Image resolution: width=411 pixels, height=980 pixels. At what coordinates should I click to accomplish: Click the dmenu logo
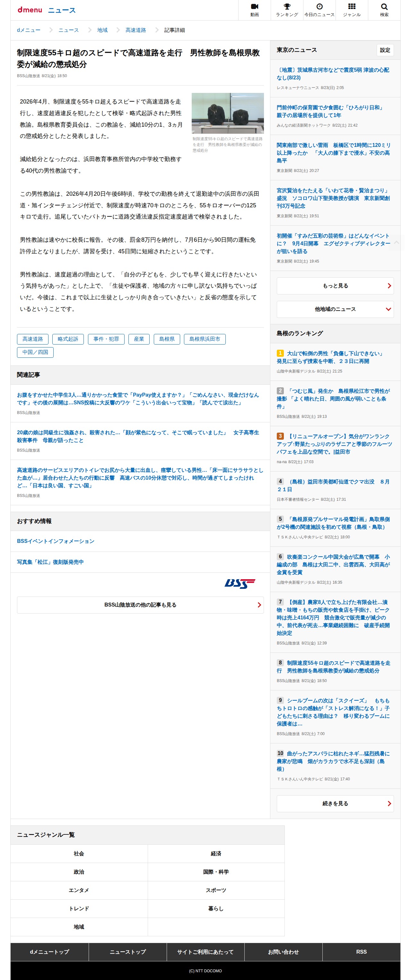30,10
